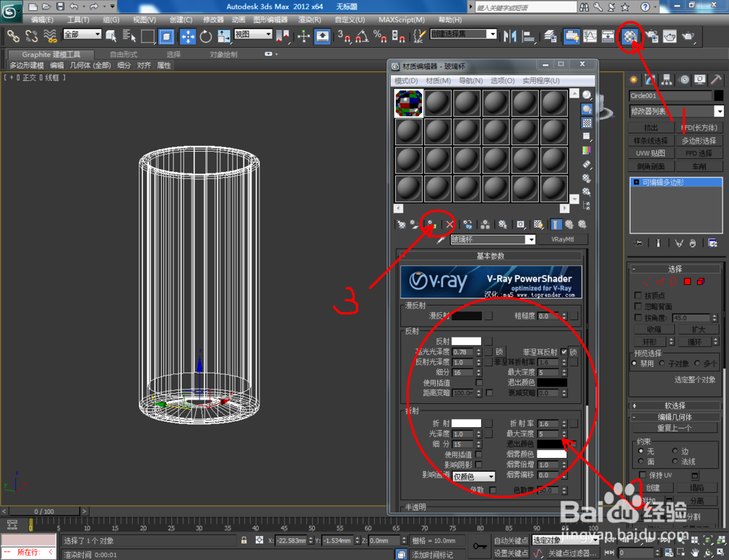Open the Curve Editor from toolbar
This screenshot has width=729, height=560.
point(590,36)
